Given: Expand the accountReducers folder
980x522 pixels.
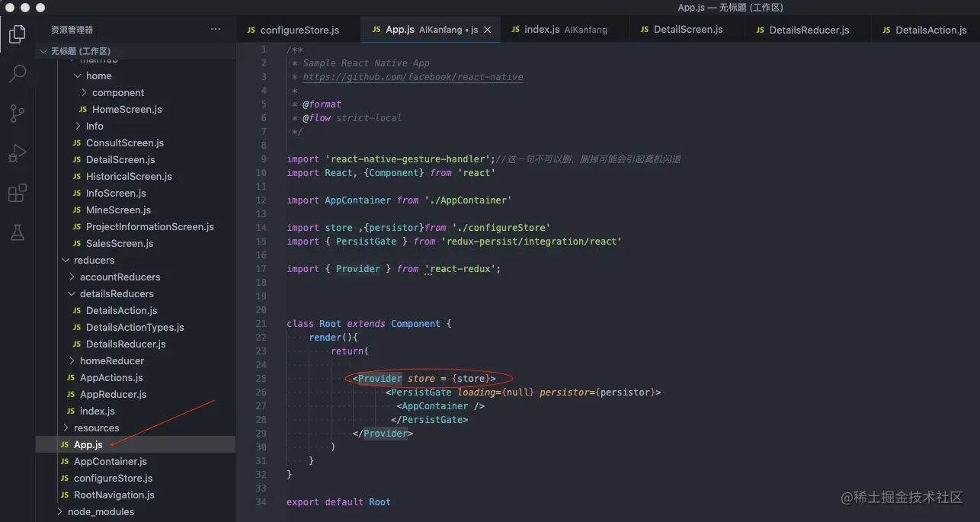Looking at the screenshot, I should pyautogui.click(x=136, y=277).
